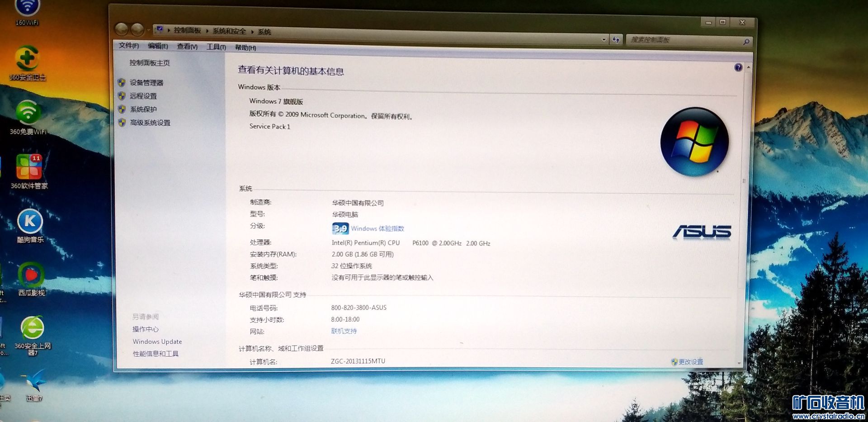The image size is (868, 422).
Task: Click the 联机支持 website link
Action: point(344,331)
